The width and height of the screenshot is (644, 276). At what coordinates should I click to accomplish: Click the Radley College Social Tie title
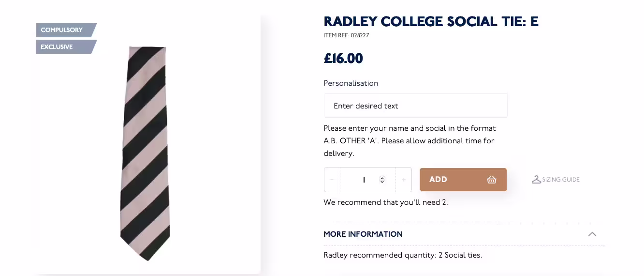[x=431, y=22]
